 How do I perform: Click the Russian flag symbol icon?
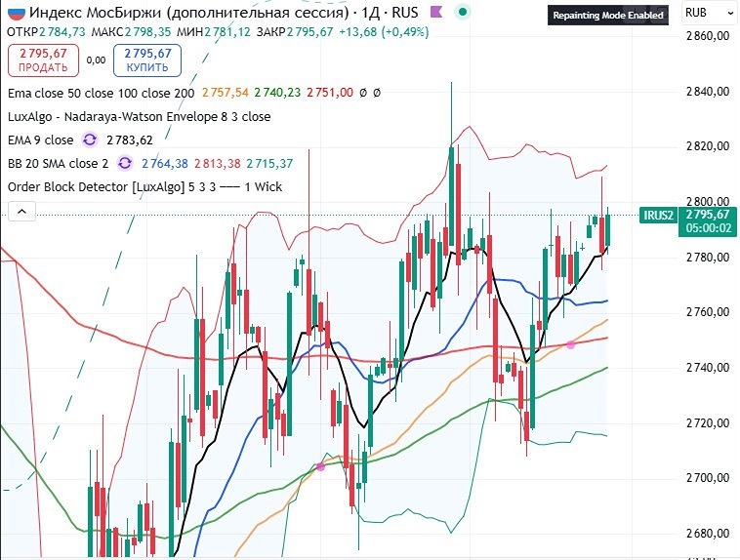[16, 12]
